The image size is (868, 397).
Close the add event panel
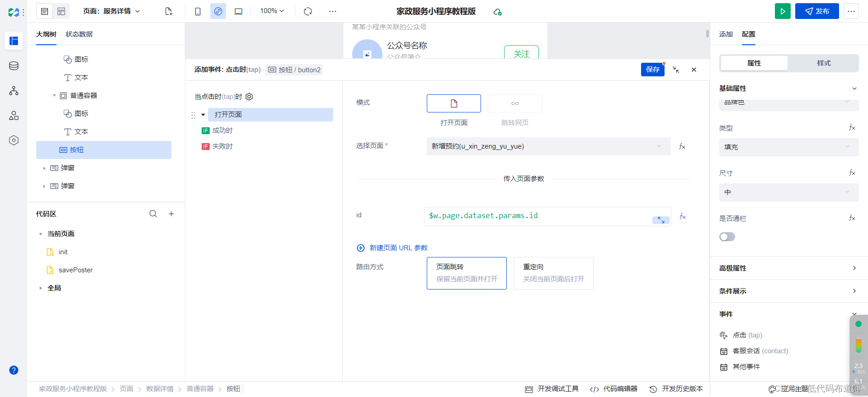694,70
